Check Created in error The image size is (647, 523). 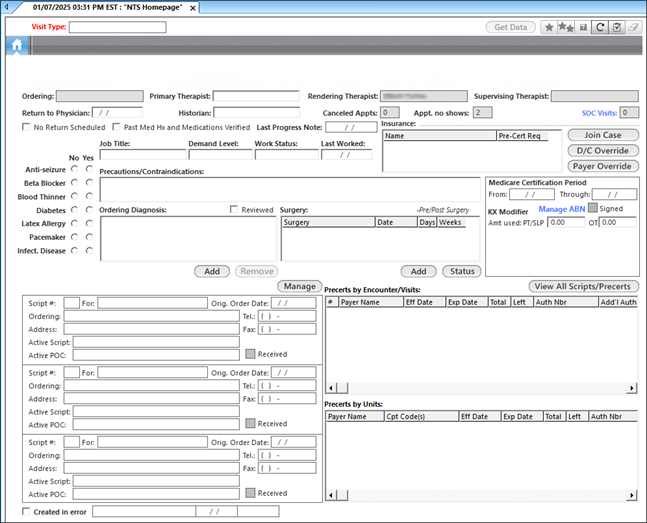[x=26, y=511]
